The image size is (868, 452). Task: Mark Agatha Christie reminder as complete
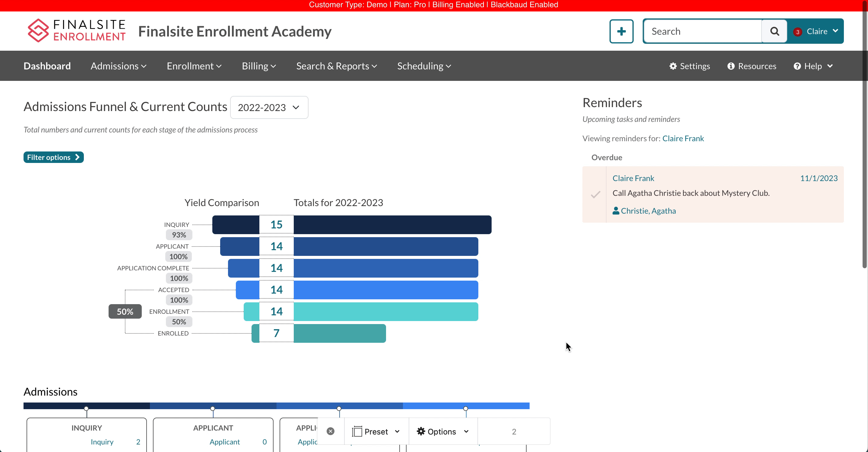pos(595,195)
